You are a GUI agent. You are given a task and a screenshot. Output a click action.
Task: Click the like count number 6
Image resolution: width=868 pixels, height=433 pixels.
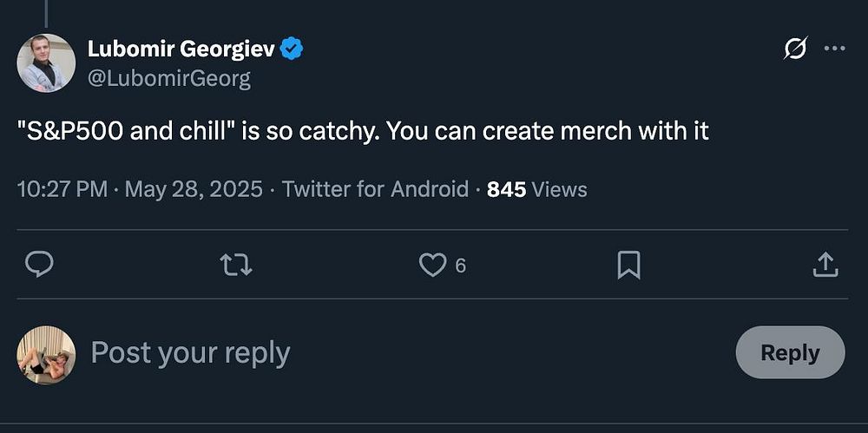tap(460, 266)
